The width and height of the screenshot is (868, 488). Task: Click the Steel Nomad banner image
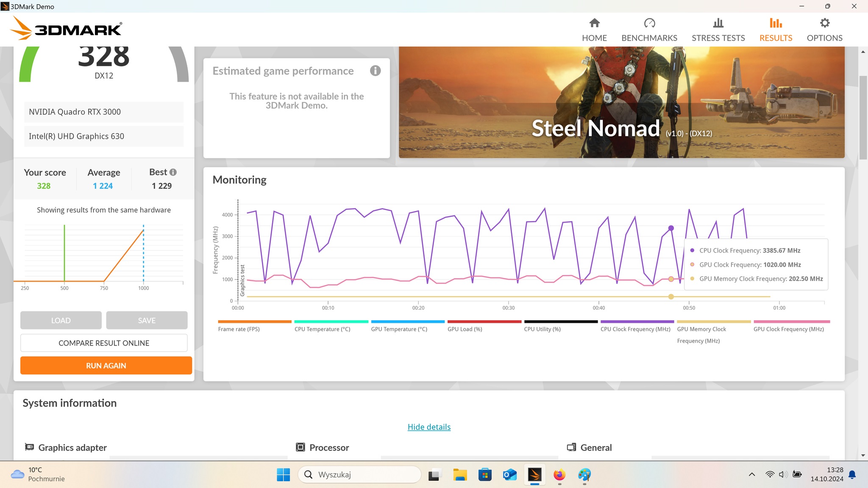[621, 102]
